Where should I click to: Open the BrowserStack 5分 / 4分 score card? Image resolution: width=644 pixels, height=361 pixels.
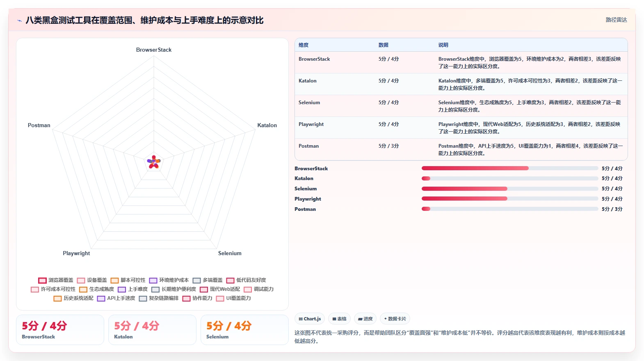pyautogui.click(x=60, y=330)
